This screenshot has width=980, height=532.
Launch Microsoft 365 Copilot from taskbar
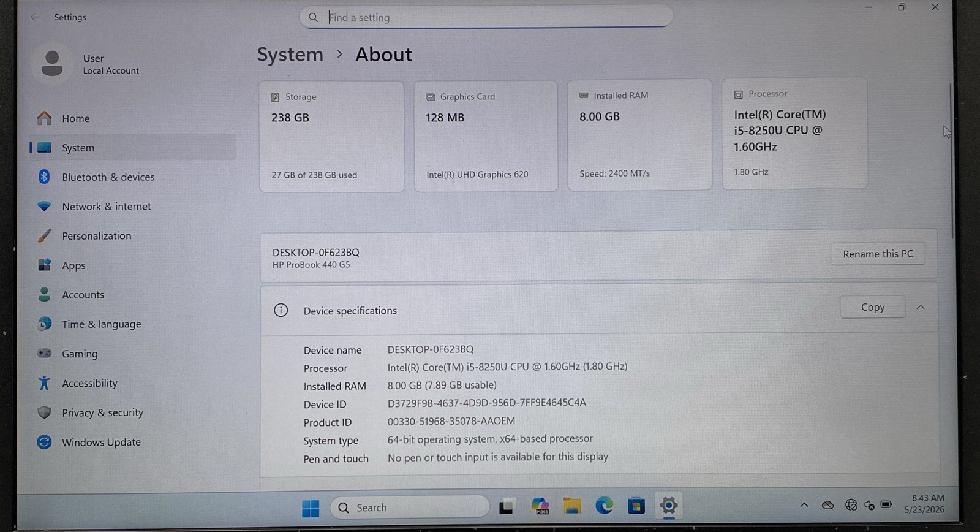point(540,506)
